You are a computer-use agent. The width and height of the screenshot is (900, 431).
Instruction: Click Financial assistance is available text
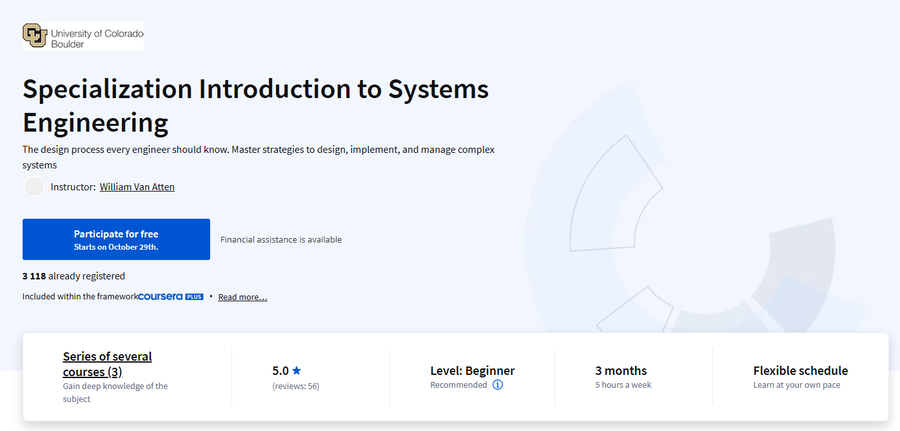281,239
